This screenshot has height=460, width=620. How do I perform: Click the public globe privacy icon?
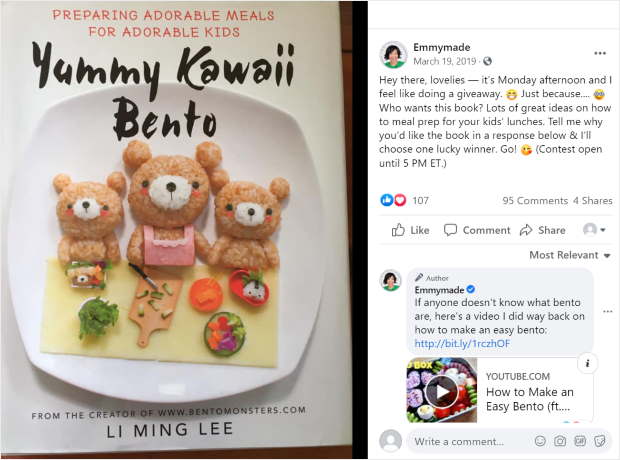(x=488, y=61)
